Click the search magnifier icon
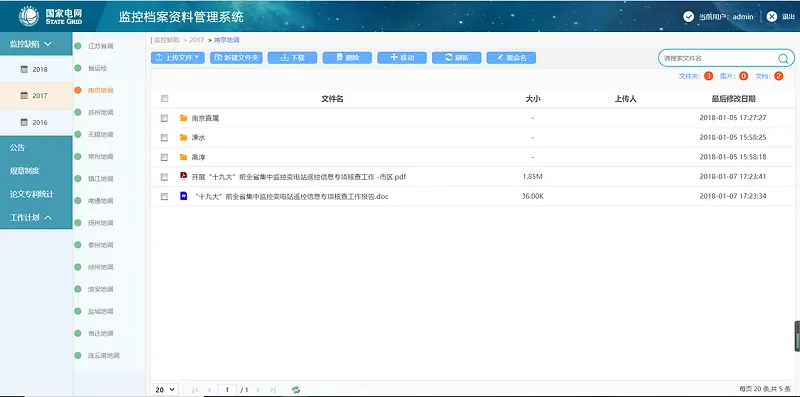Viewport: 800px width, 397px height. coord(783,58)
